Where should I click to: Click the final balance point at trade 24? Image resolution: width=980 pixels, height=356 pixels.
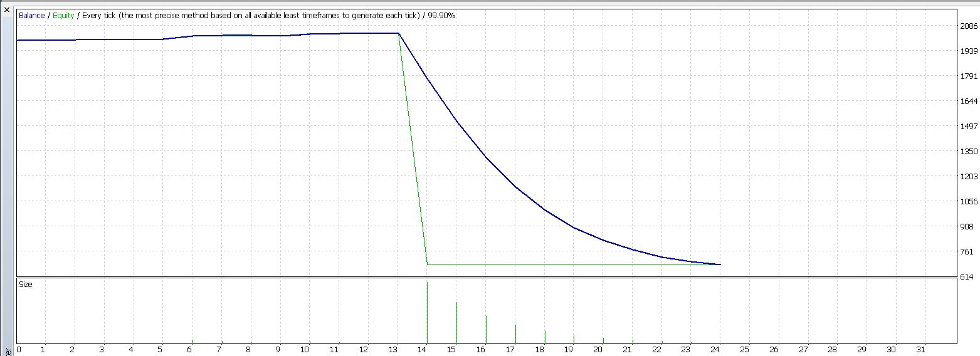click(x=720, y=264)
